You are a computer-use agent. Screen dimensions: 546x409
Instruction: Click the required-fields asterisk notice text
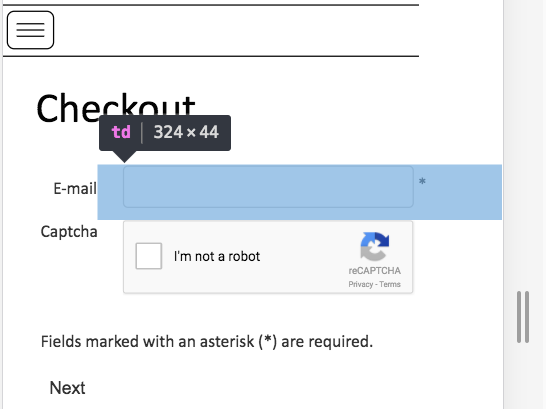(x=207, y=341)
